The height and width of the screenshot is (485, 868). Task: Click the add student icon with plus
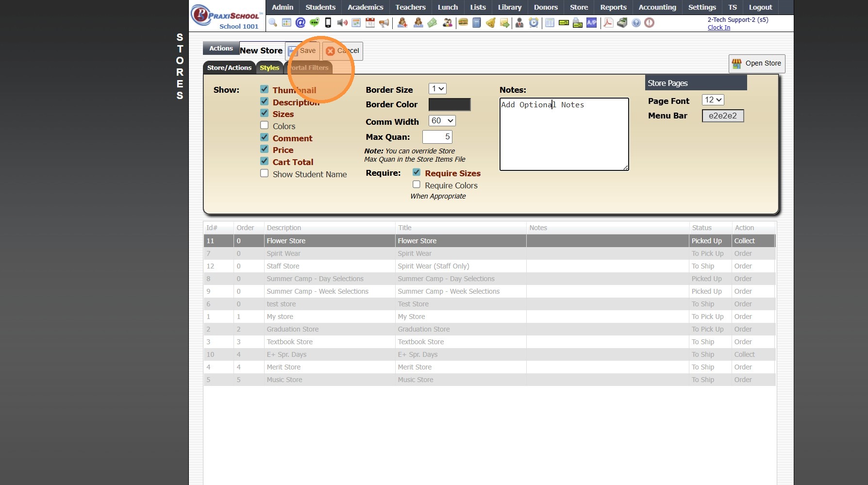tap(402, 22)
